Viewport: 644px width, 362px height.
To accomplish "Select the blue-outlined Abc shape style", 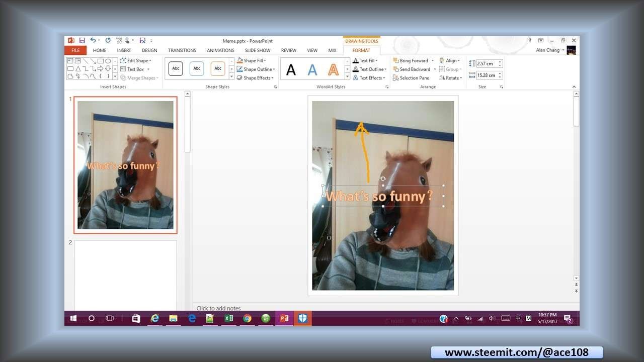I will (197, 68).
